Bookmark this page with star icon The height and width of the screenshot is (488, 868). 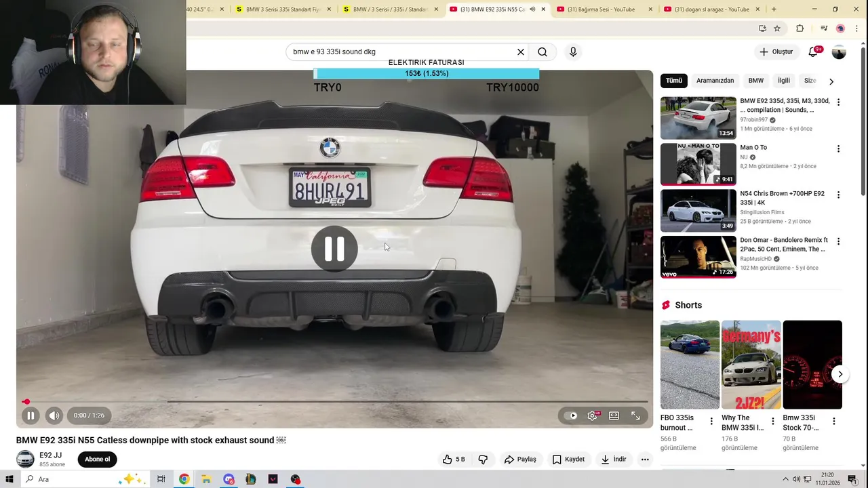click(x=777, y=28)
